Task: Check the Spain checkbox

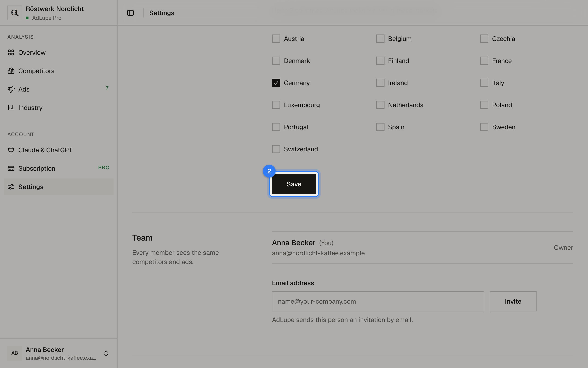Action: click(380, 127)
